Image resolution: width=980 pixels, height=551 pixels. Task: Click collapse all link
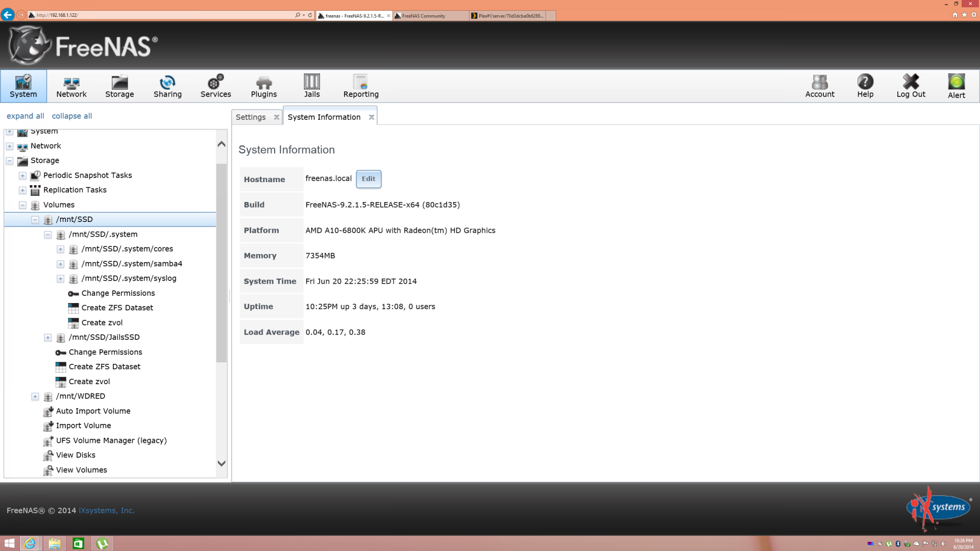tap(72, 116)
